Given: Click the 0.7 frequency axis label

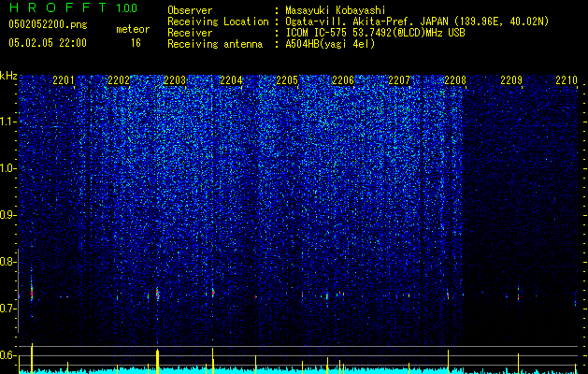Looking at the screenshot, I should (8, 309).
